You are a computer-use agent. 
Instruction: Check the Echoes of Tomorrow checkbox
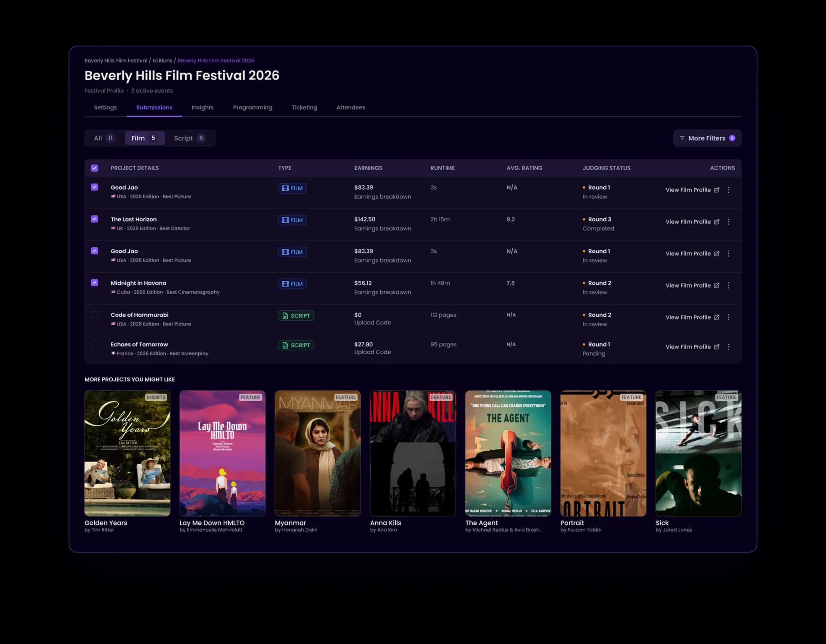tap(95, 344)
